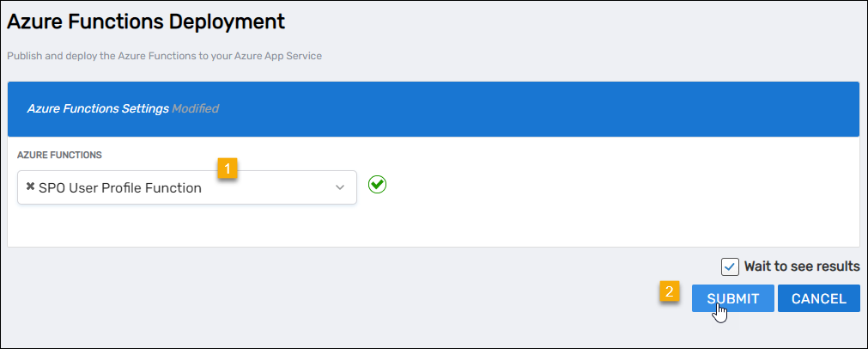The image size is (868, 349).
Task: Click the selected 'SPO User Profile Function' text
Action: [120, 187]
